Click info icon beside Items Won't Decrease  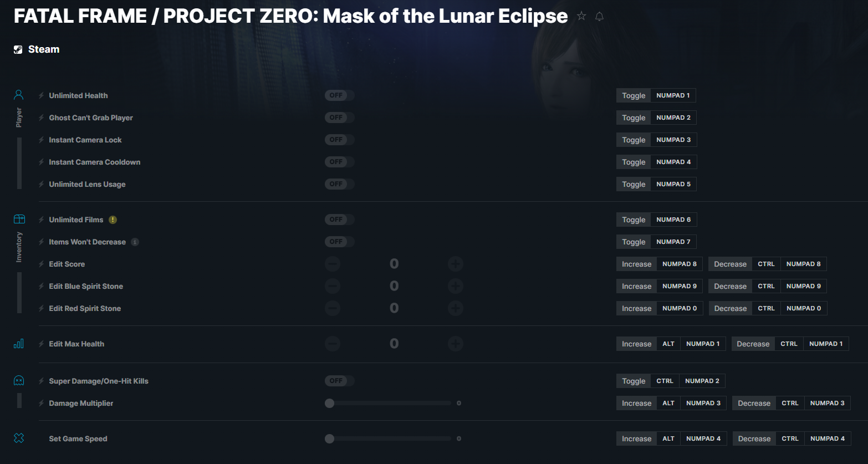(135, 242)
